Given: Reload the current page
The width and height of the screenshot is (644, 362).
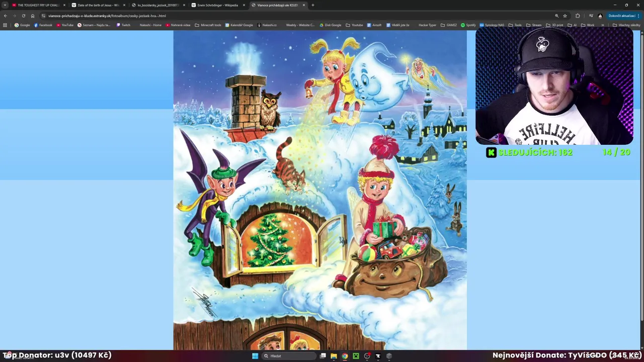Looking at the screenshot, I should [x=23, y=16].
